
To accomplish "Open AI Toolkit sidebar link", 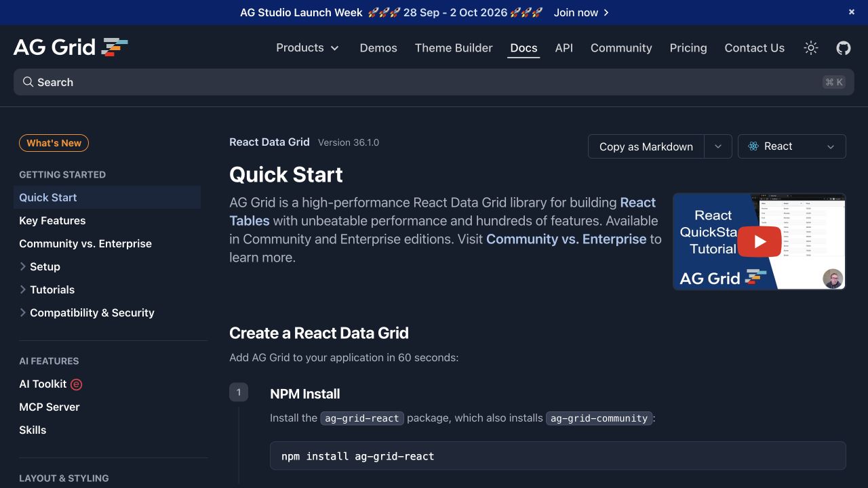I will [x=43, y=384].
